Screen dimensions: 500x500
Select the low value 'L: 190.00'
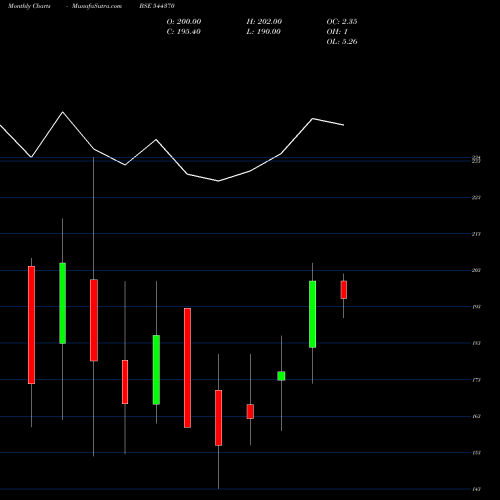pos(263,32)
